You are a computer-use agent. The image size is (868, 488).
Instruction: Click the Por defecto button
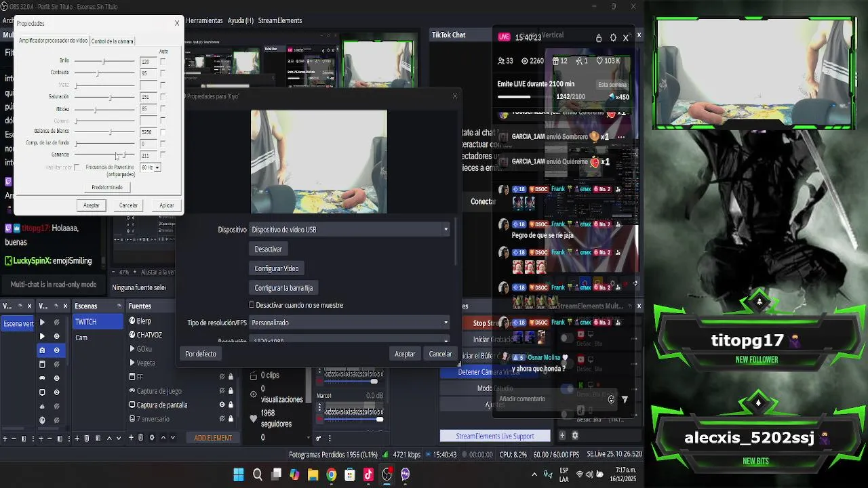pyautogui.click(x=201, y=354)
